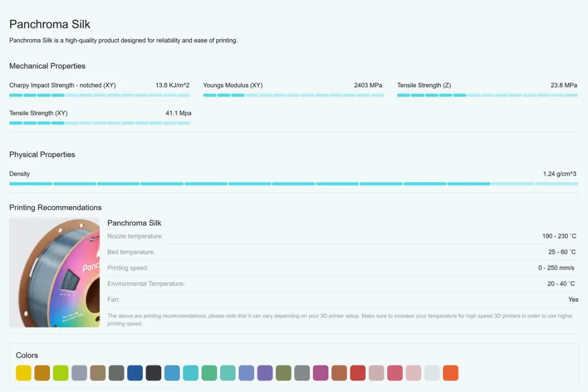Pick the sky blue color swatch
The height and width of the screenshot is (392, 588).
point(172,373)
